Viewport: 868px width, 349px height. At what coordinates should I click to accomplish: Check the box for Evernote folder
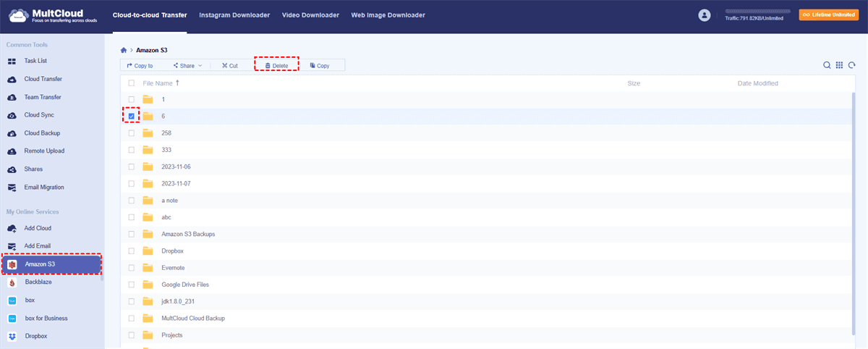coord(132,268)
